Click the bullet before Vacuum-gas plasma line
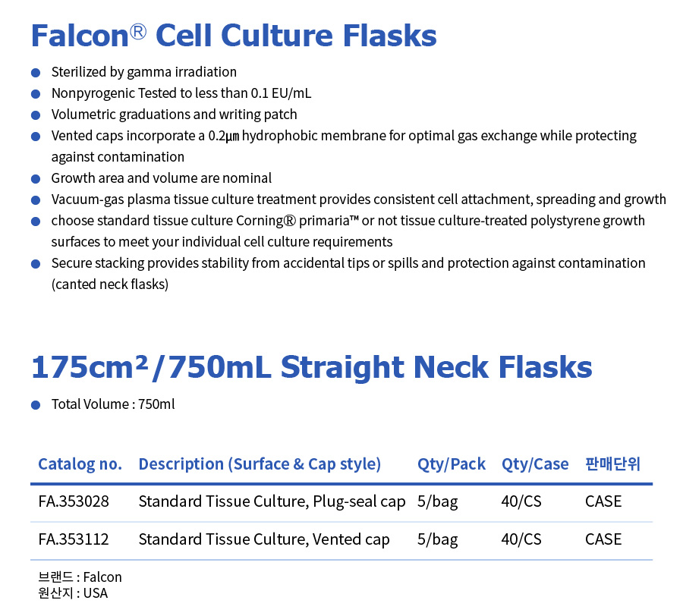The image size is (683, 616). (x=36, y=200)
